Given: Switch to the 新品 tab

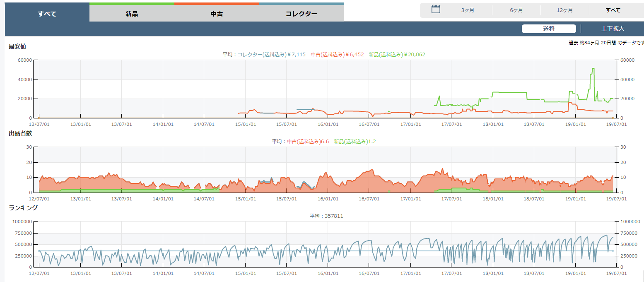Looking at the screenshot, I should point(132,14).
